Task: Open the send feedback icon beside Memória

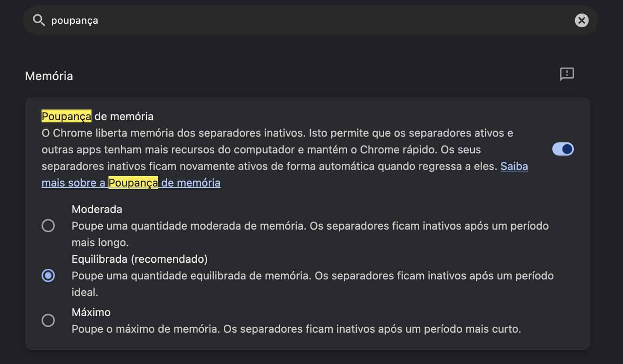Action: (x=567, y=74)
